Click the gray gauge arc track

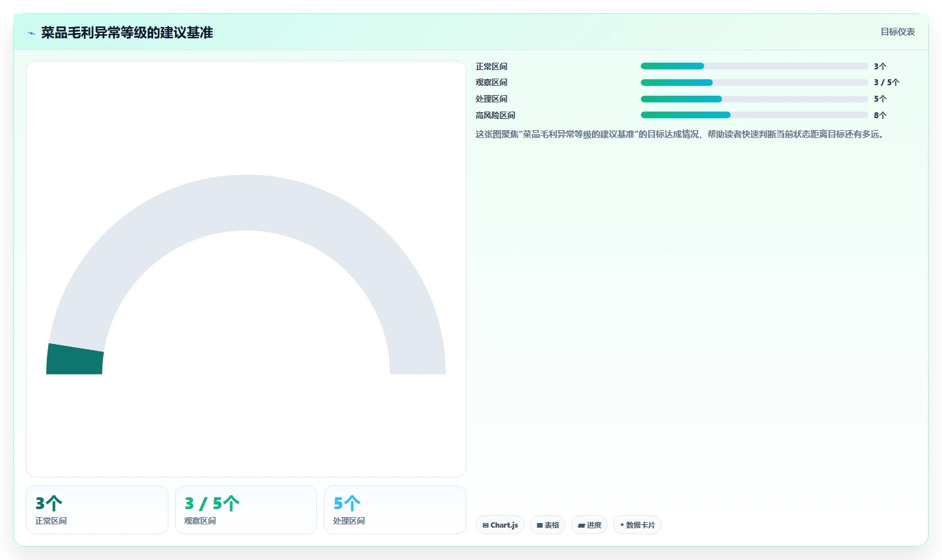[246, 202]
